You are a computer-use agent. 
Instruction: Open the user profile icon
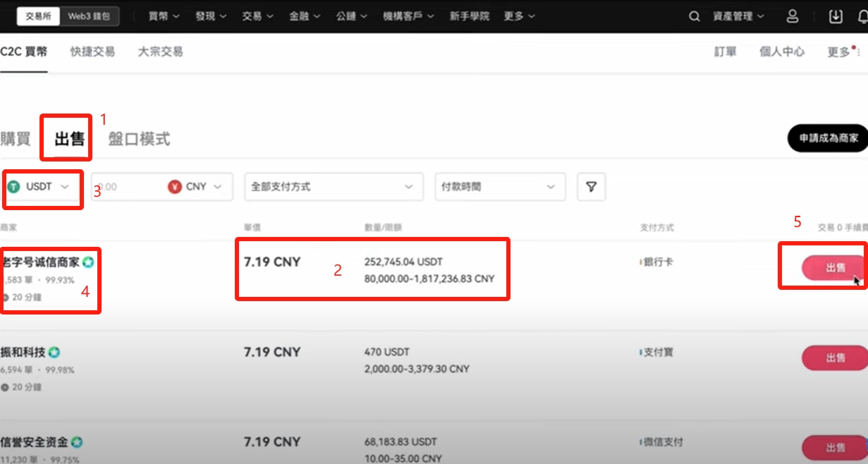[793, 16]
